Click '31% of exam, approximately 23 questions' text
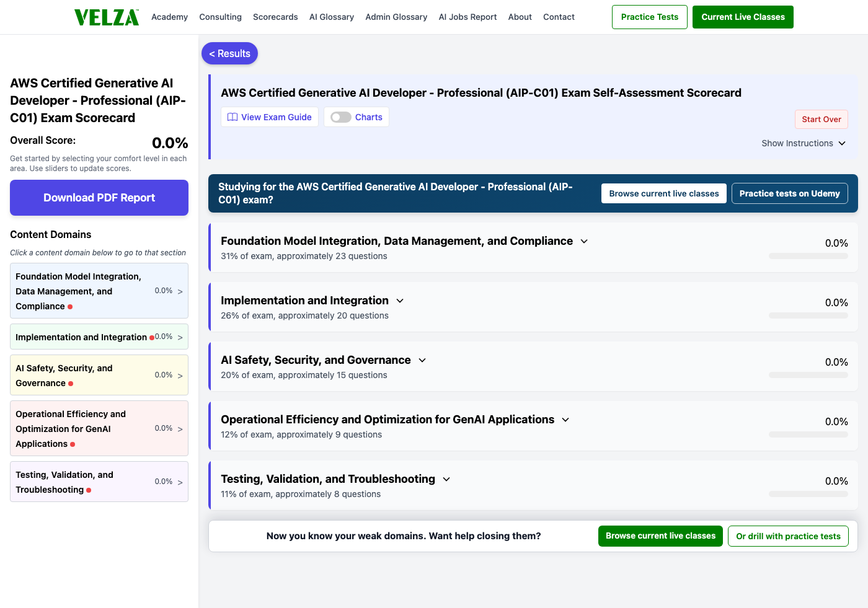The width and height of the screenshot is (868, 608). [x=304, y=256]
